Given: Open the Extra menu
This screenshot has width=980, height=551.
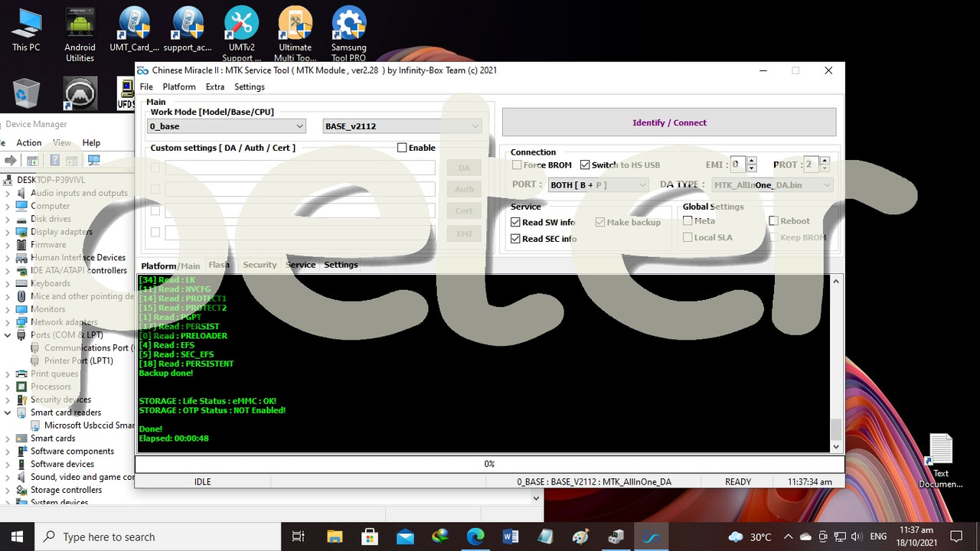Looking at the screenshot, I should tap(215, 87).
